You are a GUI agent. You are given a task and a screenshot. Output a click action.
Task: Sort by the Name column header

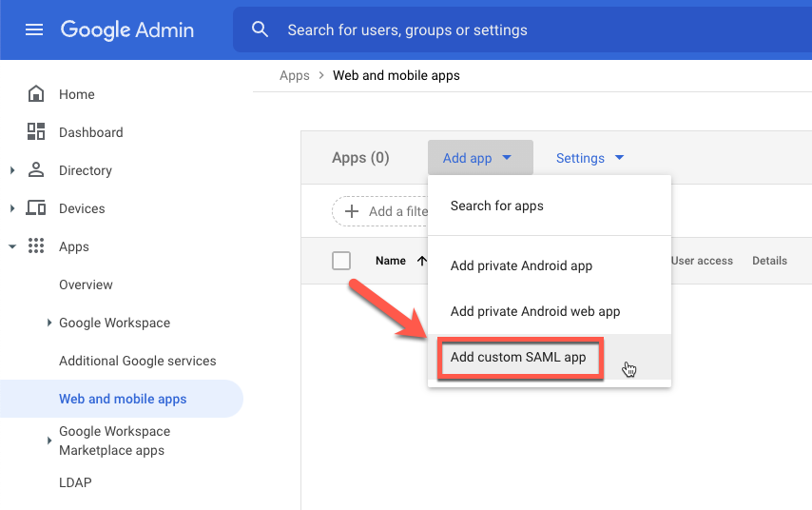391,261
